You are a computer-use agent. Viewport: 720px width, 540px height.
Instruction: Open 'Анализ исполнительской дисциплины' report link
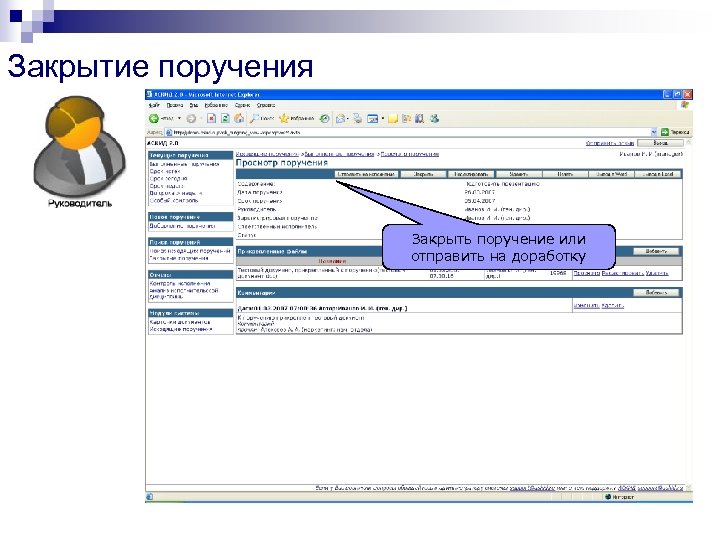click(184, 294)
